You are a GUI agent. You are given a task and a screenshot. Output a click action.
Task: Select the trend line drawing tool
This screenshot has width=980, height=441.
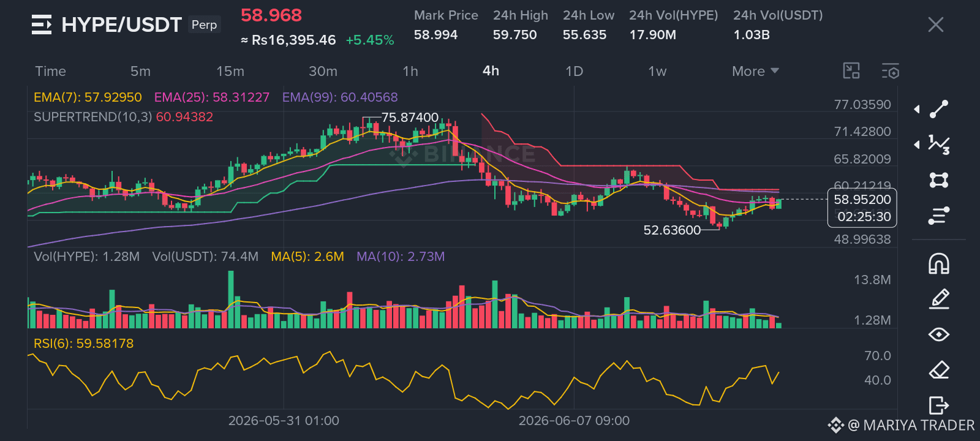point(939,109)
